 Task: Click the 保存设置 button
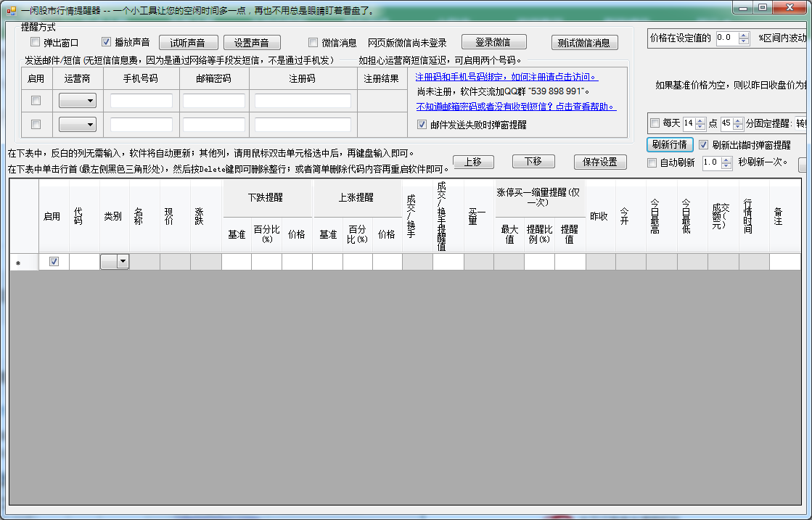point(600,162)
